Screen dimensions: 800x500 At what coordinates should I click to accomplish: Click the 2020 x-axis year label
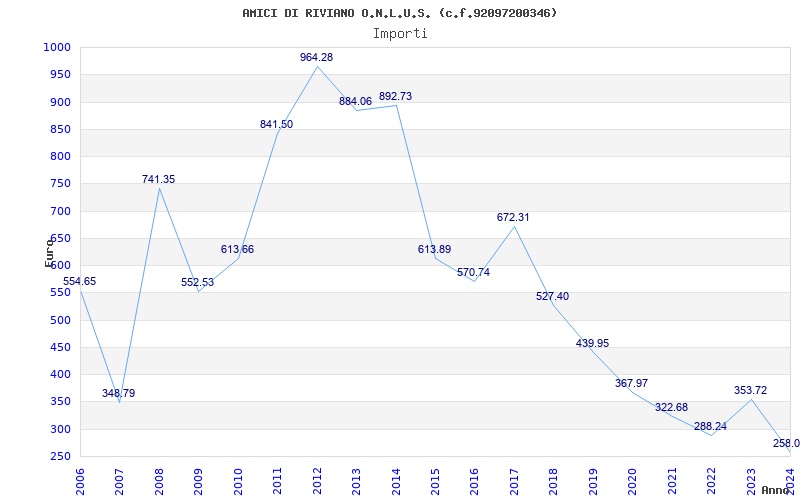(x=633, y=481)
